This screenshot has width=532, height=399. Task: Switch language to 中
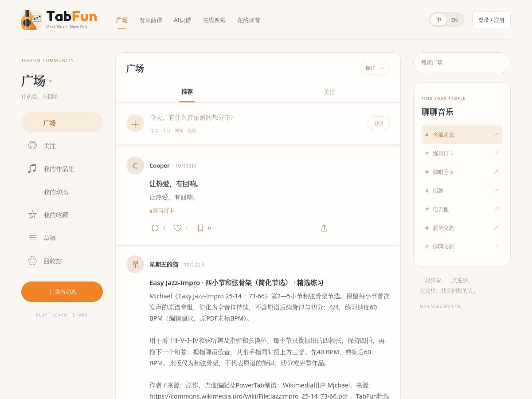coord(438,20)
